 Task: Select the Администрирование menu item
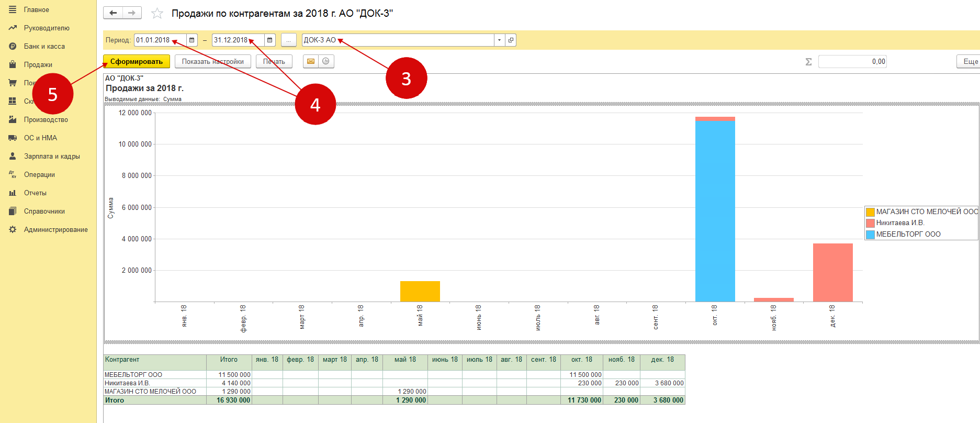[x=56, y=229]
